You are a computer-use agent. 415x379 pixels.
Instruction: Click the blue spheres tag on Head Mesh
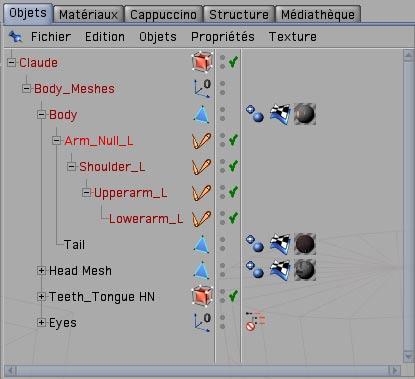tap(255, 269)
